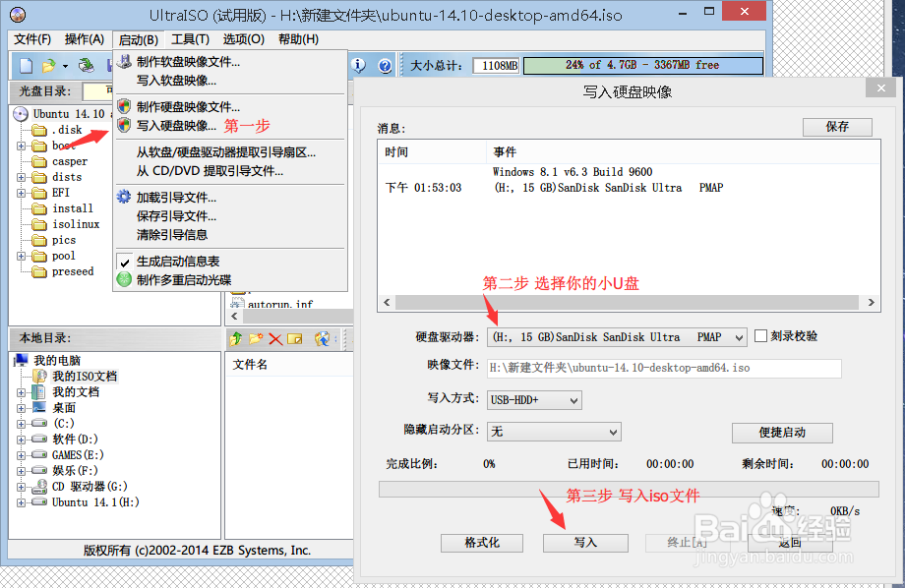
Task: Click the green disc icon beside 制作多重启动光碟
Action: pyautogui.click(x=124, y=279)
